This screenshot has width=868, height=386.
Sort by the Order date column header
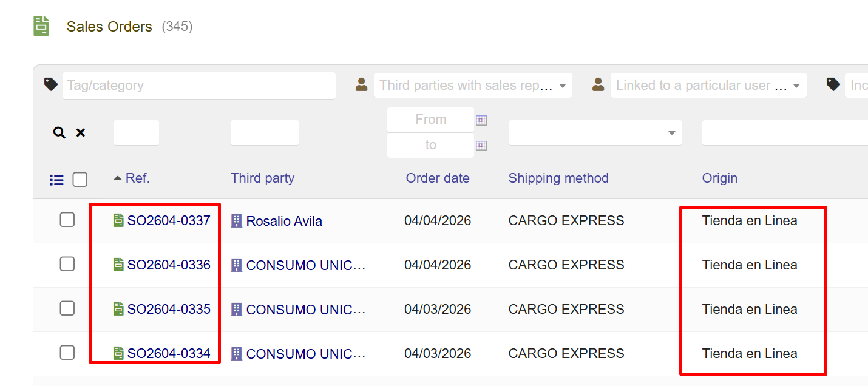click(x=438, y=178)
